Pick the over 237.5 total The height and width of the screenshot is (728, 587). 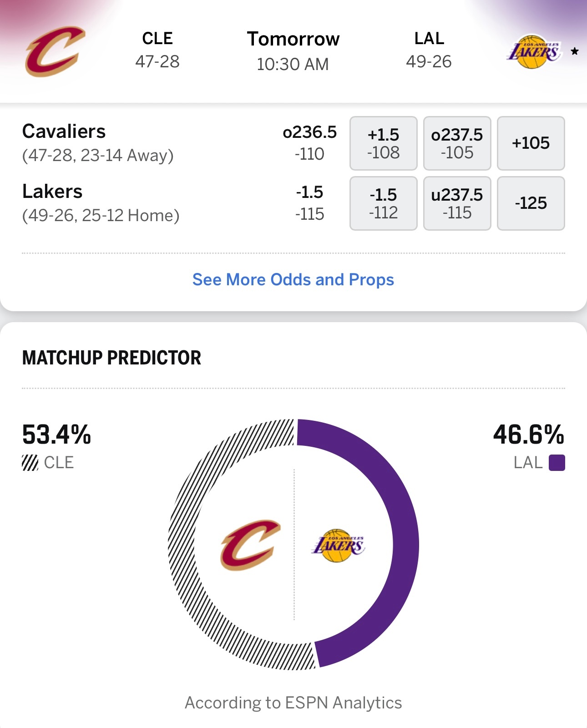coord(457,143)
